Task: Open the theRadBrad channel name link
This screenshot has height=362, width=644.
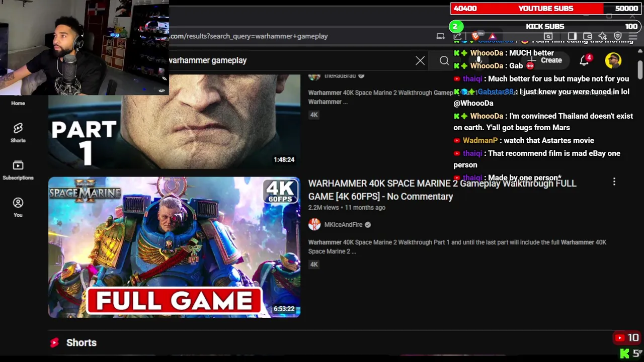Action: tap(340, 76)
